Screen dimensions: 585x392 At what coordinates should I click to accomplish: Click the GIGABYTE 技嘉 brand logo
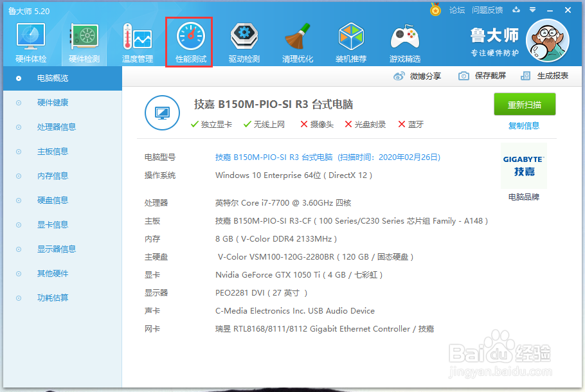(524, 166)
